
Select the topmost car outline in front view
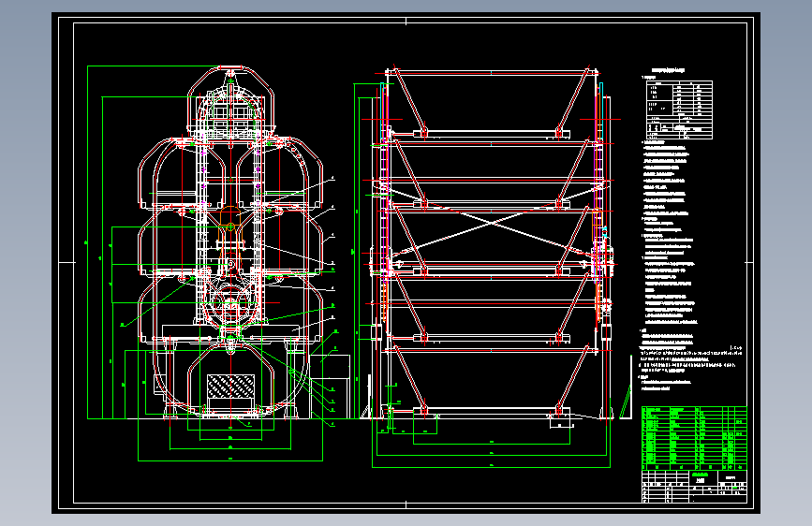click(x=229, y=103)
